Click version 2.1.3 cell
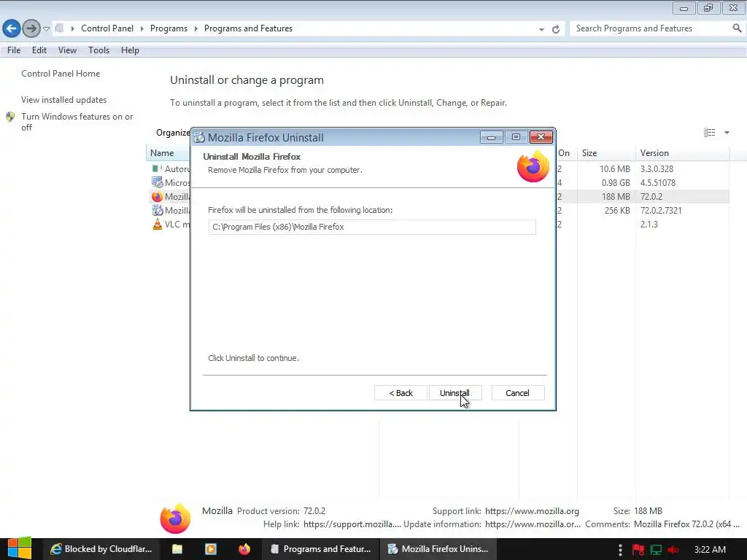 (649, 224)
